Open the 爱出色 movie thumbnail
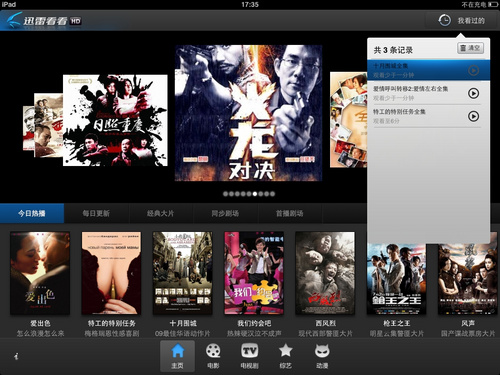The image size is (500, 375). [40, 273]
